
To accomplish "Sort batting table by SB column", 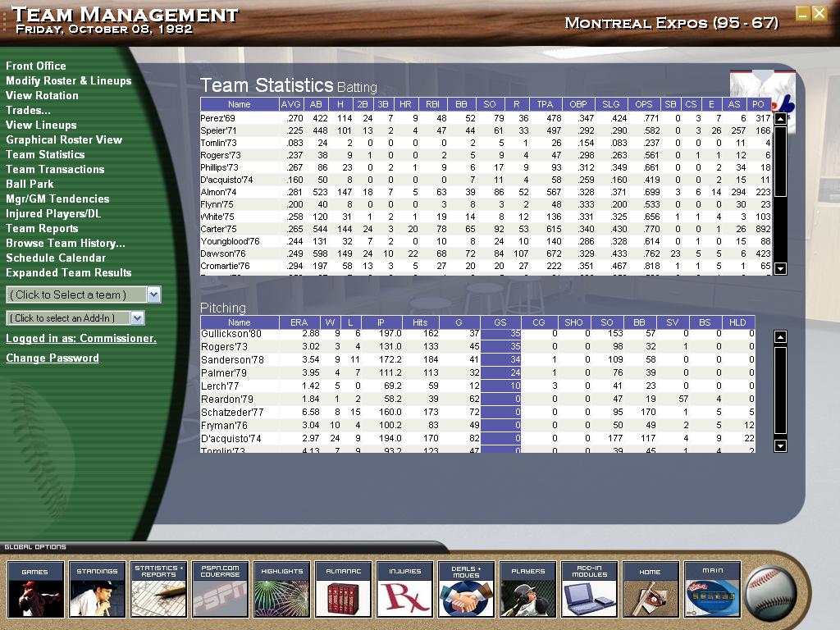I will coord(671,104).
